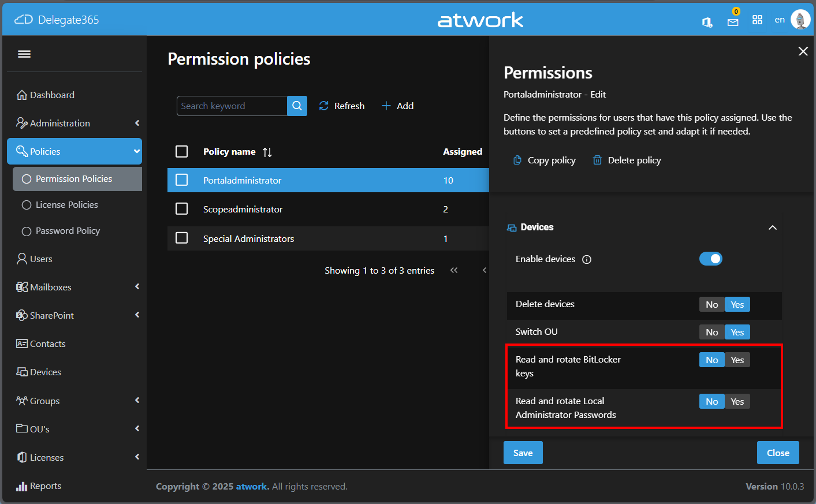Viewport: 816px width, 504px height.
Task: Click the hamburger menu icon
Action: tap(24, 54)
